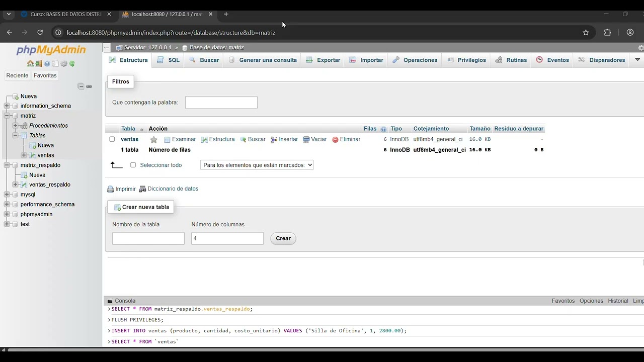Click Eliminar link for ventas

[346, 139]
